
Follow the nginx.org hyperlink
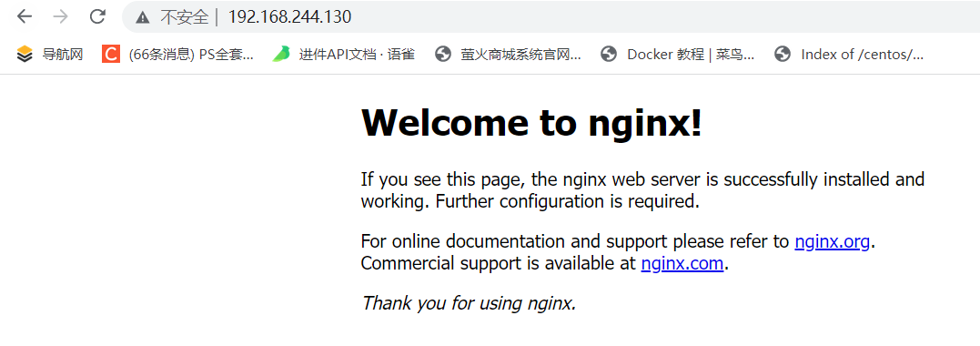point(832,241)
